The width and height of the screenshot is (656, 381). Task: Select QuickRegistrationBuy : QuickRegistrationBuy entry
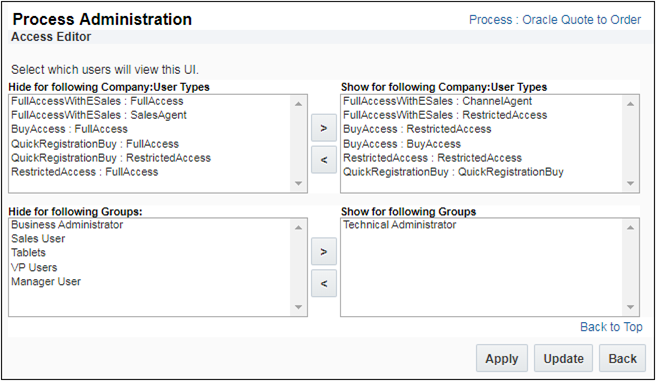tap(454, 172)
